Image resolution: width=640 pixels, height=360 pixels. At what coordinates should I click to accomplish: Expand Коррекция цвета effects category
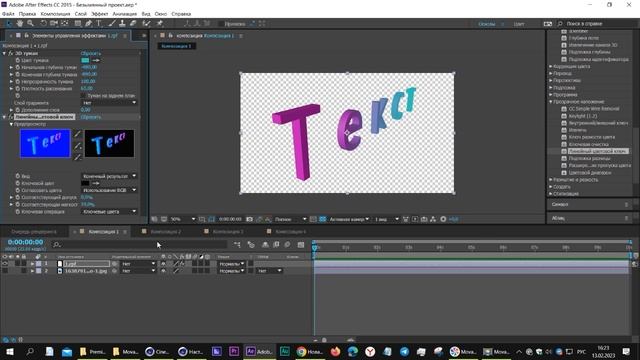coord(551,66)
